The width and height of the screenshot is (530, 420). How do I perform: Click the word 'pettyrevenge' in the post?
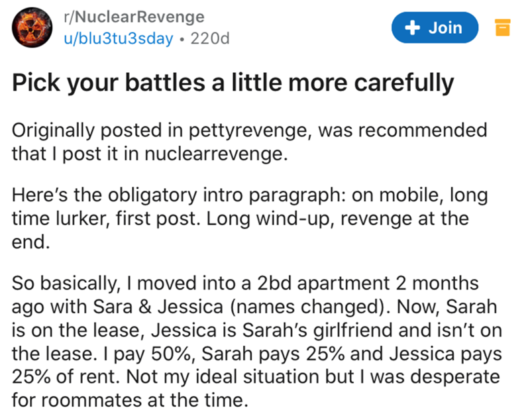256,130
